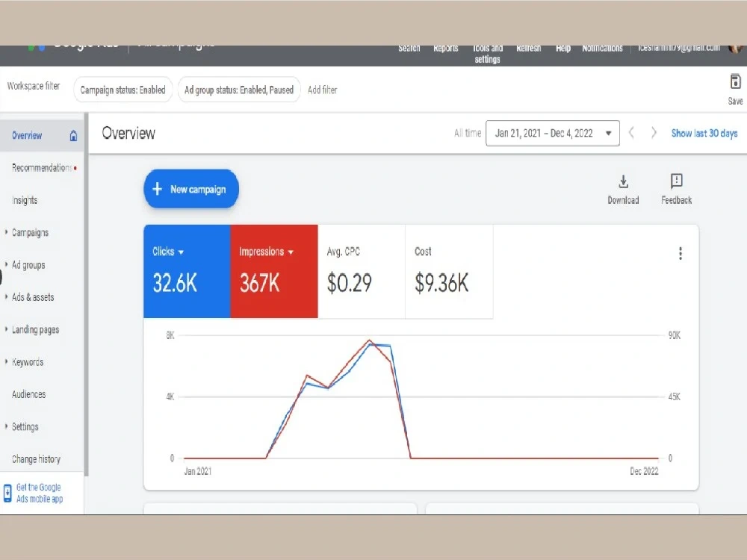This screenshot has height=560, width=747.
Task: Click the sidebar vertical scrollbar
Action: click(x=86, y=293)
